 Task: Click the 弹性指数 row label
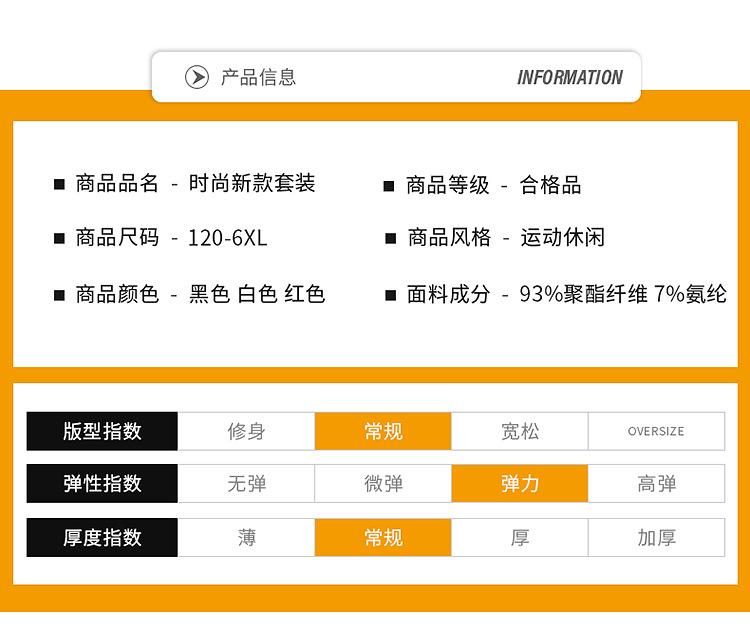click(102, 484)
